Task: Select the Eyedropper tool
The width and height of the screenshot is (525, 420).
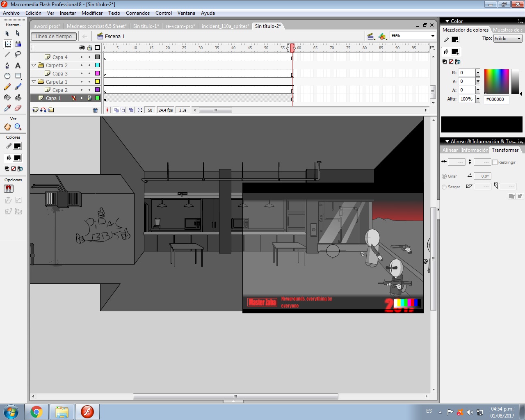Action: (7, 108)
